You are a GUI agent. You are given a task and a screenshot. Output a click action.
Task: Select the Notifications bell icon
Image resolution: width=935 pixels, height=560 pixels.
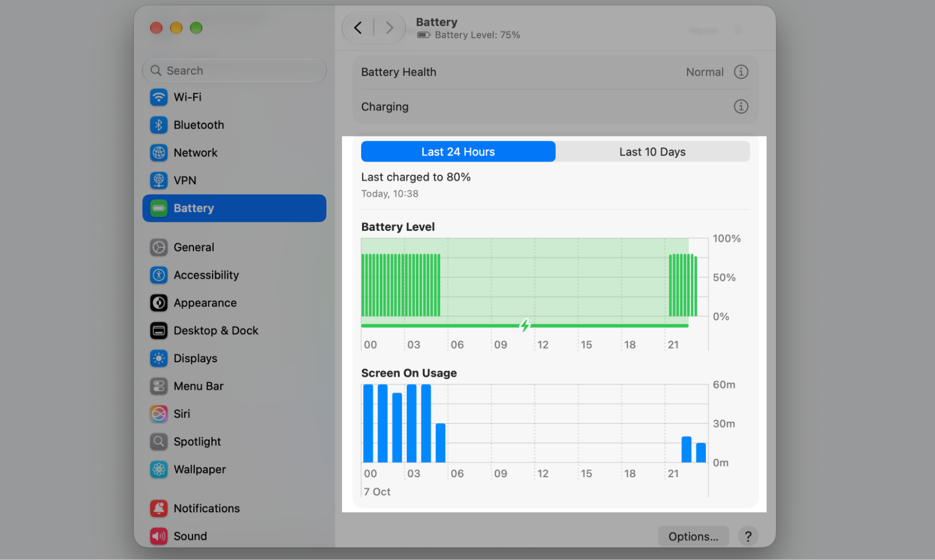(159, 508)
